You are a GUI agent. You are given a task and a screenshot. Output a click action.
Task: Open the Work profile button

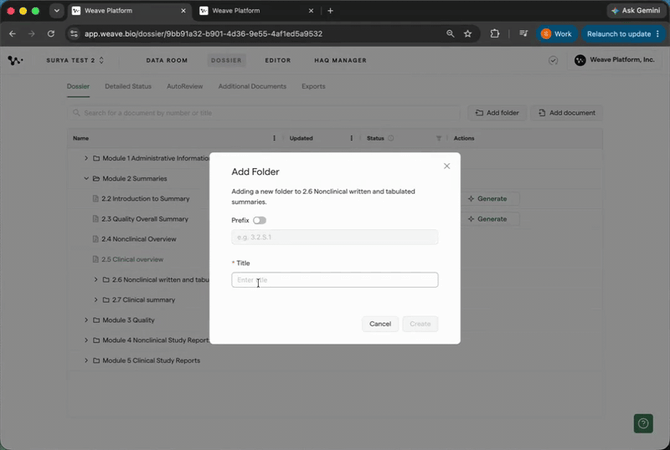557,34
